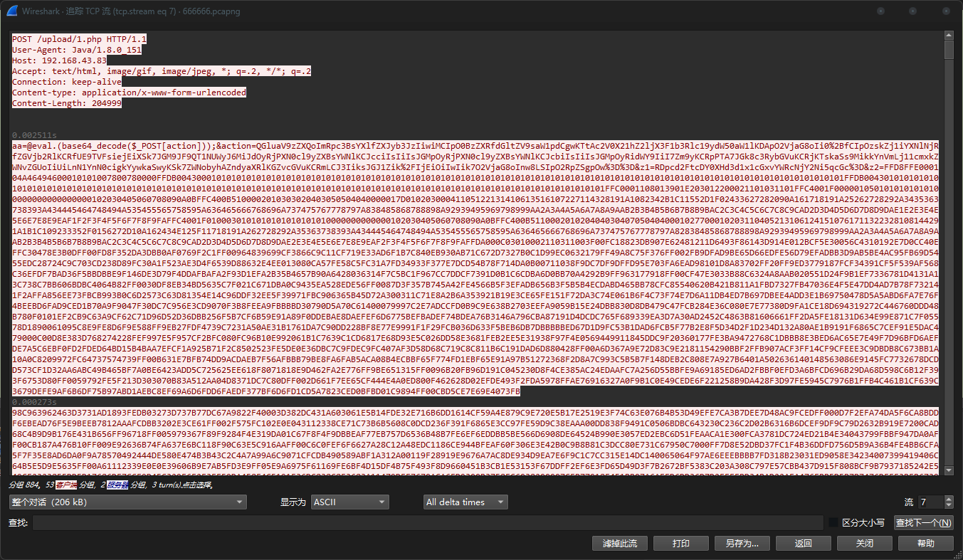Click the scrollbar down arrow of stream text

pyautogui.click(x=949, y=470)
